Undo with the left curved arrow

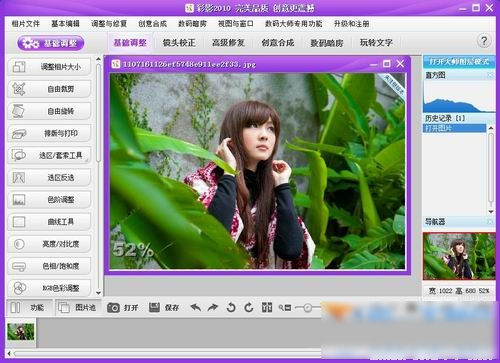[x=196, y=307]
